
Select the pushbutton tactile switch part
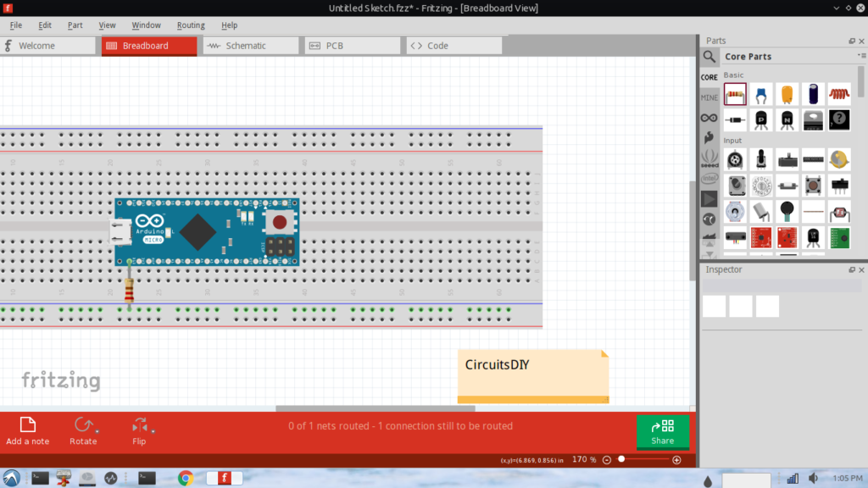(x=813, y=186)
